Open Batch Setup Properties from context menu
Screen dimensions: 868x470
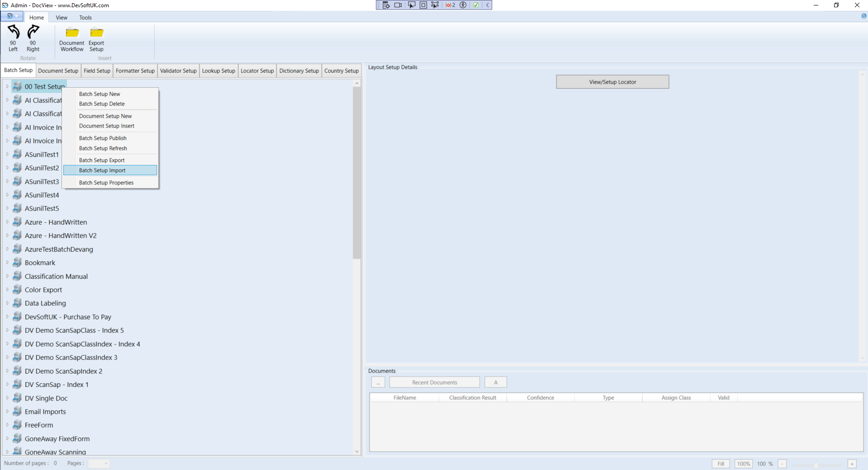click(110, 183)
